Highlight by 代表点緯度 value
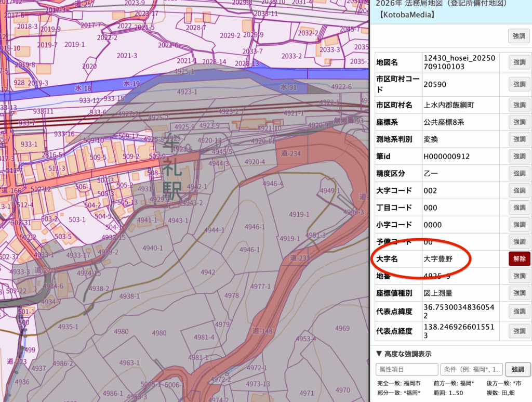This screenshot has height=402, width=532. coord(519,311)
